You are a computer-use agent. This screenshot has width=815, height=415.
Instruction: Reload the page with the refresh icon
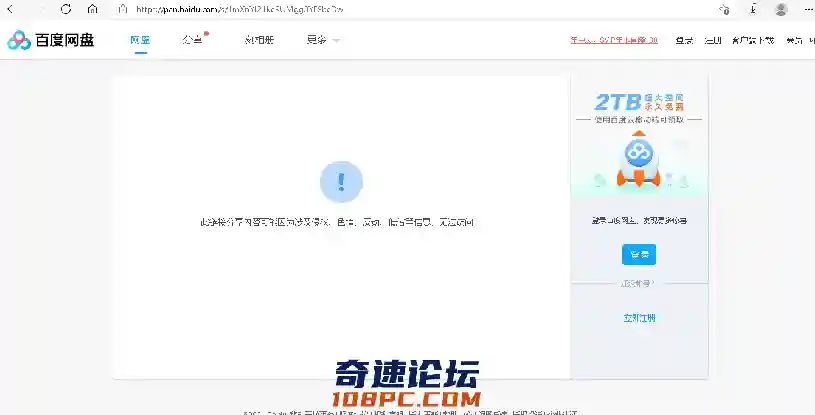coord(65,9)
